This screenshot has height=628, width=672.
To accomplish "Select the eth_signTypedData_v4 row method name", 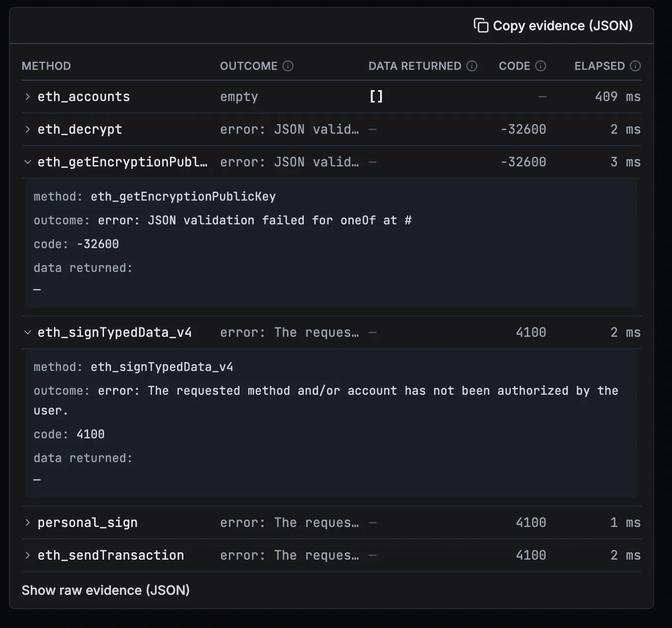I will [x=114, y=332].
